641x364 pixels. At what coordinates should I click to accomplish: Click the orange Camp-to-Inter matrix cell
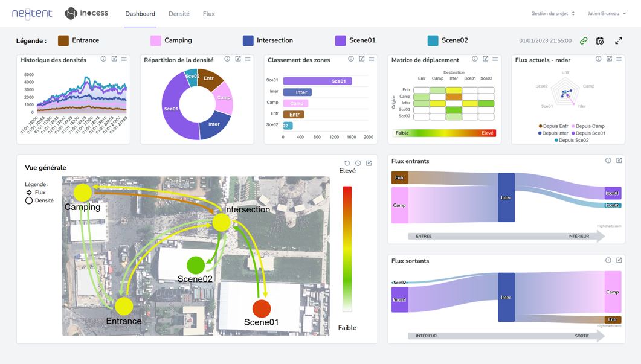[454, 97]
